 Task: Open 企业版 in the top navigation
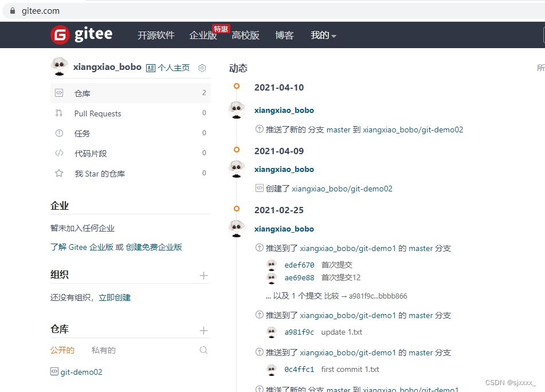click(203, 35)
